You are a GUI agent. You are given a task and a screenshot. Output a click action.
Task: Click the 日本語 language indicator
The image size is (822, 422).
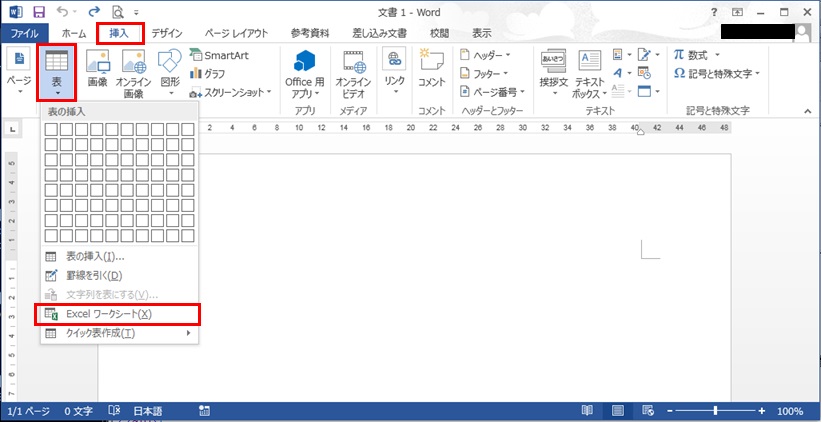[x=148, y=412]
